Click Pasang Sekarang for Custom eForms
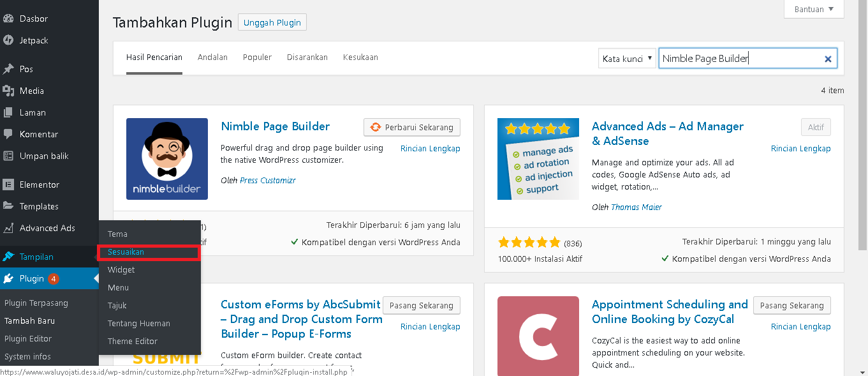The width and height of the screenshot is (868, 376). coord(422,305)
